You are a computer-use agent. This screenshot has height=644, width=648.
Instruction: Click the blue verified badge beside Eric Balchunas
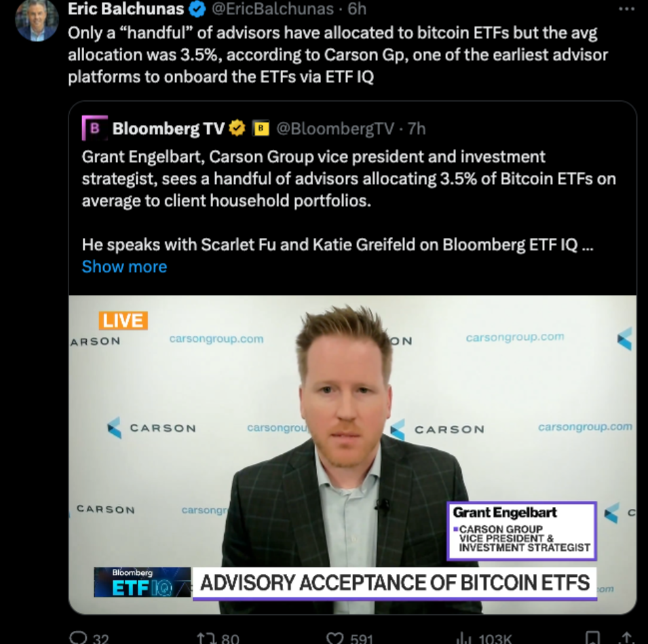point(197,9)
